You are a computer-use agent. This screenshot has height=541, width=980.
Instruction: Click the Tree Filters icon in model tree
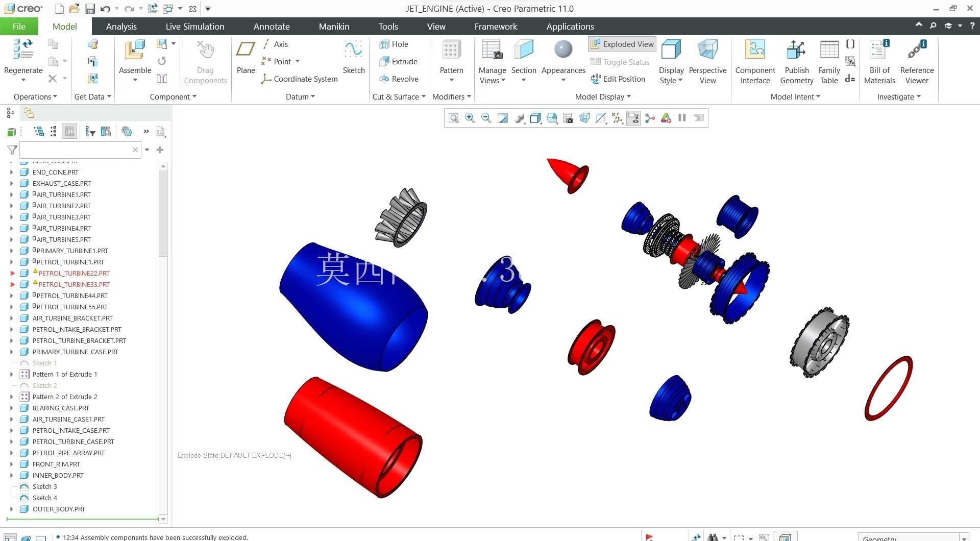coord(90,132)
